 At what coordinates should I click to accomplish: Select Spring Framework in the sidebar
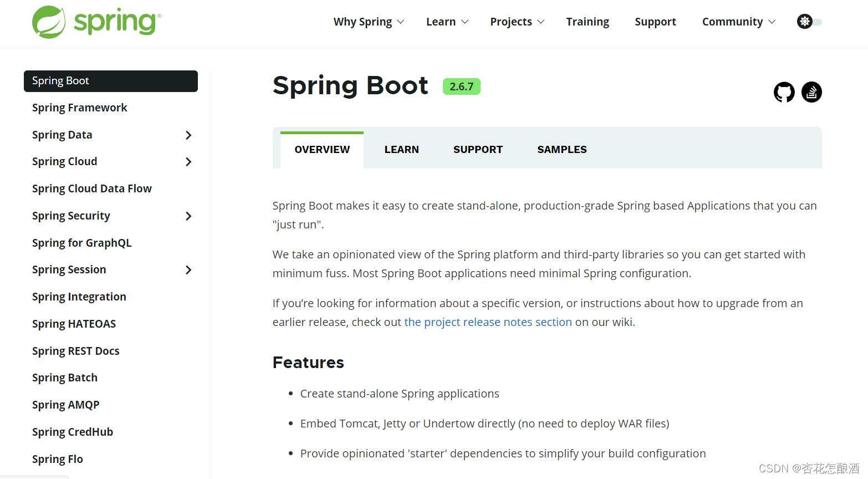coord(79,108)
